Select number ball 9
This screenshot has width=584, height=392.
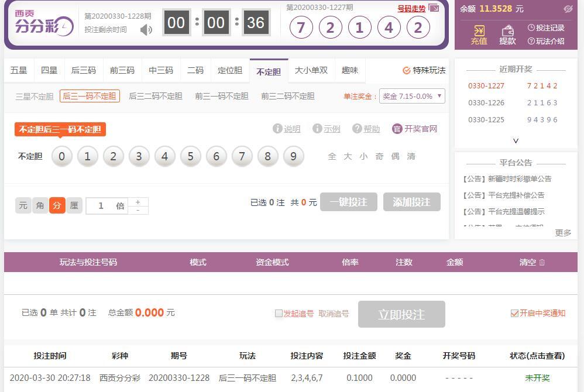tap(294, 156)
